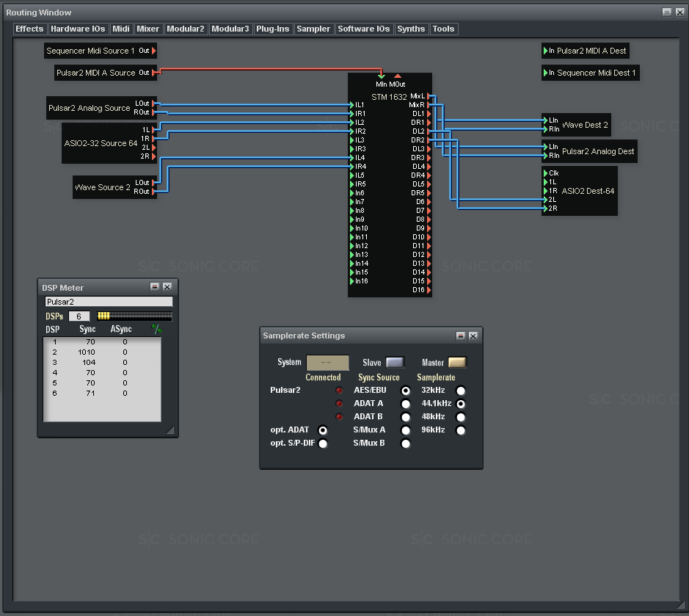Viewport: 689px width, 616px height.
Task: Click Wave Source 2 ROut port
Action: (x=154, y=192)
